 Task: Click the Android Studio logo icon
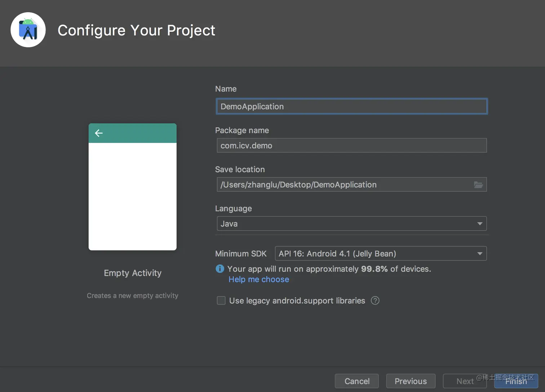(28, 30)
